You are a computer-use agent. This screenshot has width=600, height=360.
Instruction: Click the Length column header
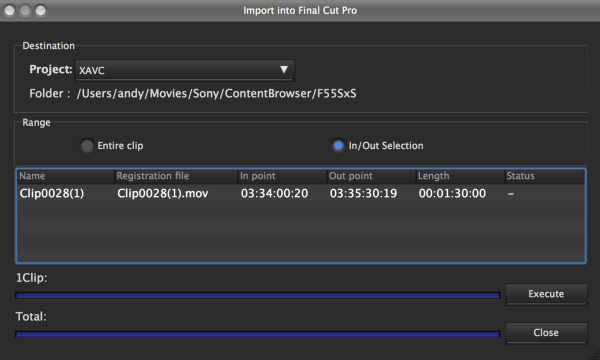click(460, 176)
